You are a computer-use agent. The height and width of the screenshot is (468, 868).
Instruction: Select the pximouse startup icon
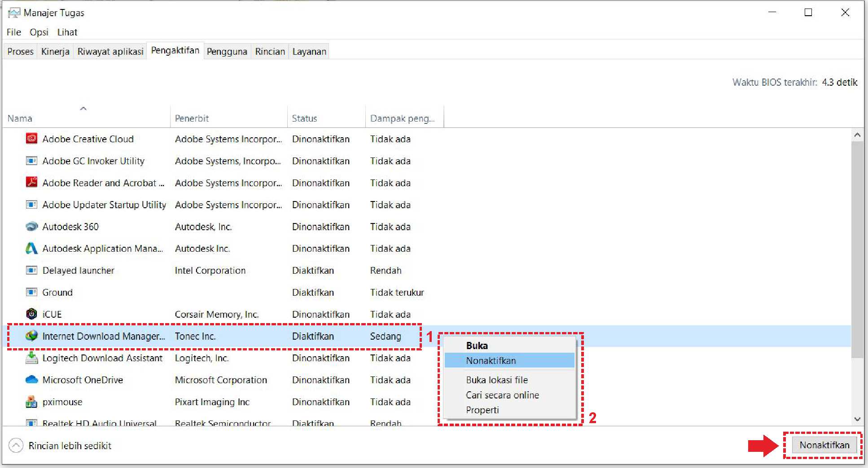pyautogui.click(x=31, y=402)
